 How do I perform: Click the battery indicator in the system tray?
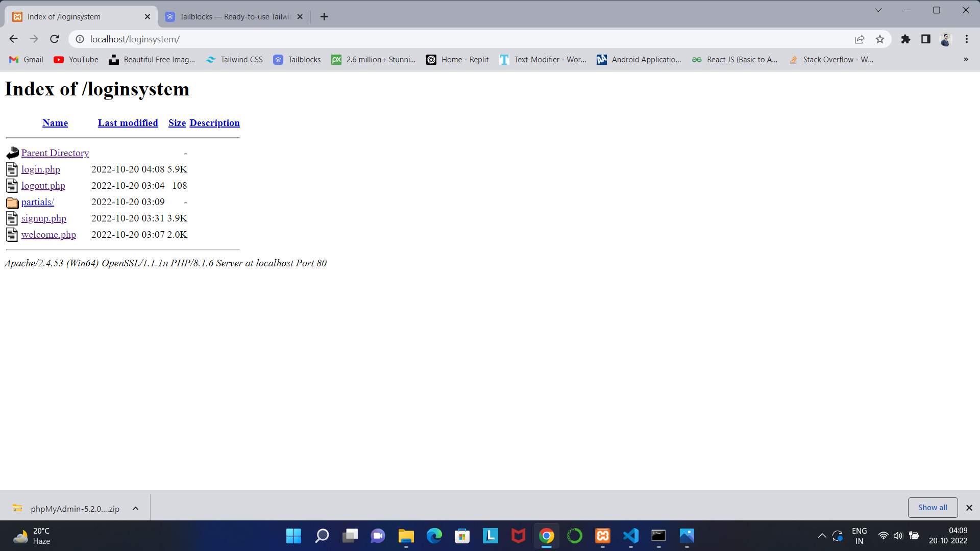coord(914,536)
